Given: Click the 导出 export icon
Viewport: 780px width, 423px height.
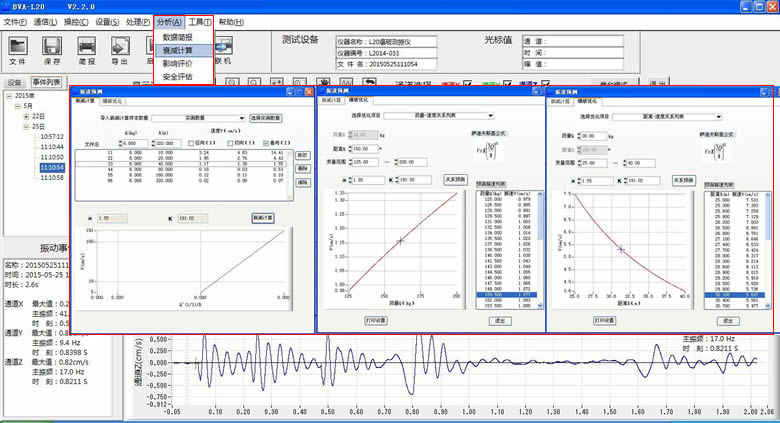Looking at the screenshot, I should pyautogui.click(x=120, y=47).
